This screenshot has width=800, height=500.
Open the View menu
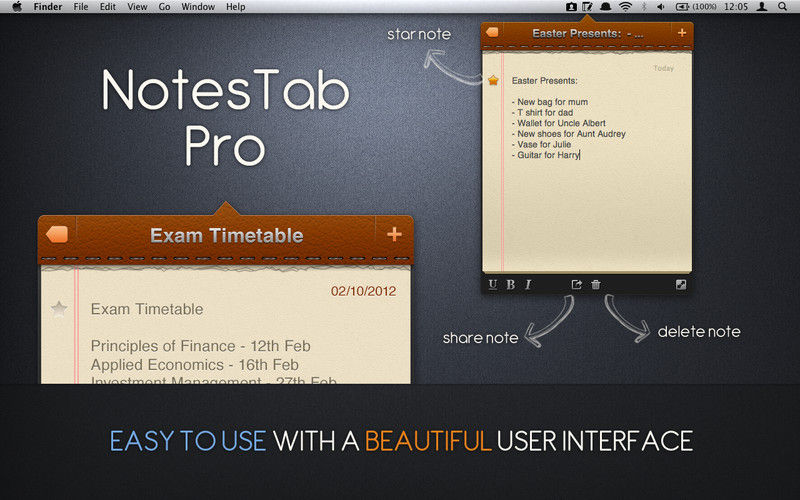click(x=137, y=7)
